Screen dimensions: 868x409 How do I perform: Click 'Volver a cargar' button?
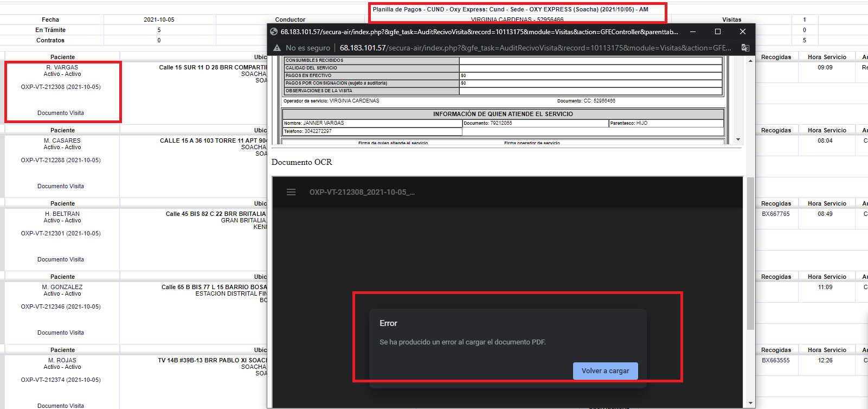pyautogui.click(x=606, y=371)
